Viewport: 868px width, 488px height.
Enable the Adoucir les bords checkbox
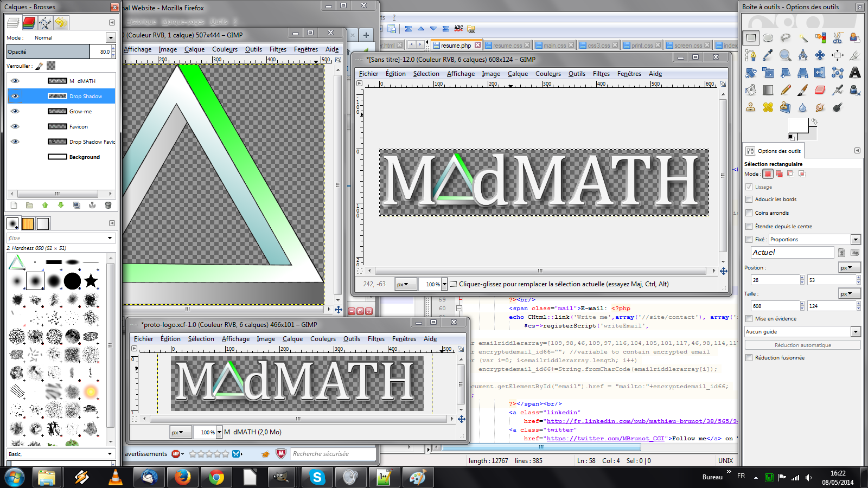749,200
